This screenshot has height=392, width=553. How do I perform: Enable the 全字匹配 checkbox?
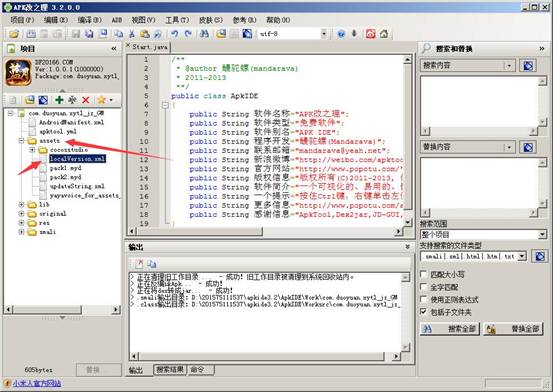(424, 287)
